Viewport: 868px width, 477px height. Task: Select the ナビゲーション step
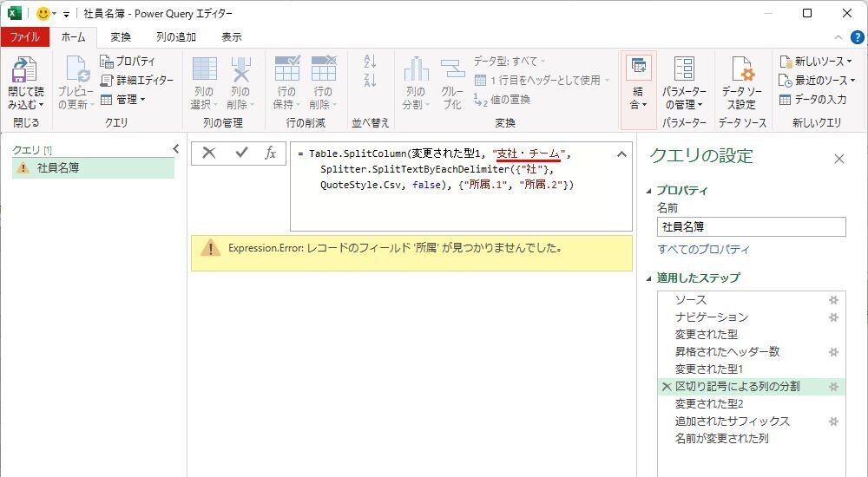click(712, 317)
